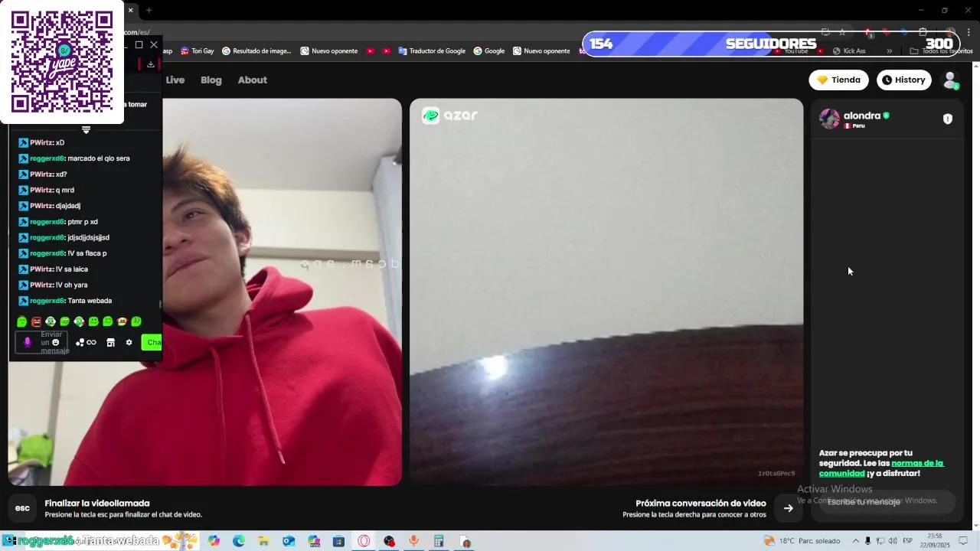Switch to the Live tab
The width and height of the screenshot is (980, 551).
click(175, 80)
